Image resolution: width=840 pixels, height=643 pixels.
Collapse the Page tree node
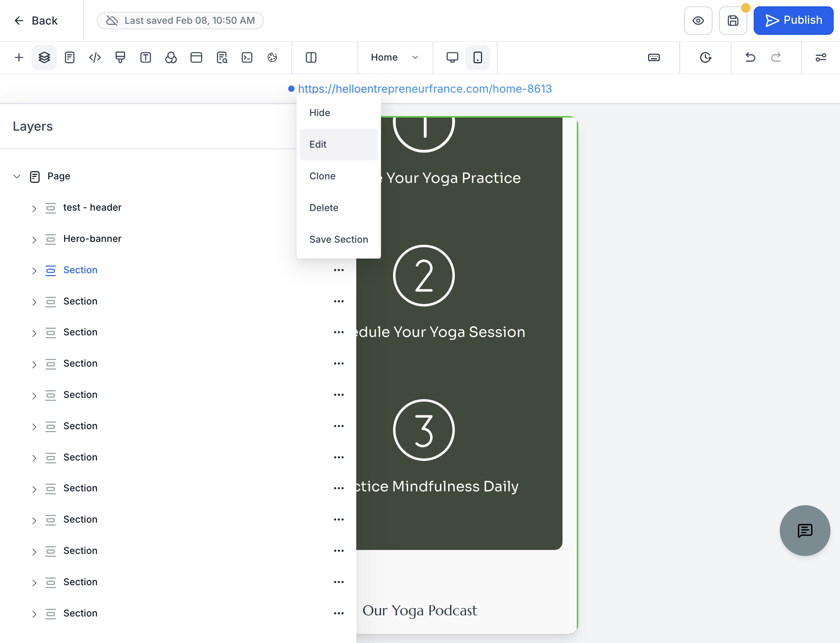(17, 176)
